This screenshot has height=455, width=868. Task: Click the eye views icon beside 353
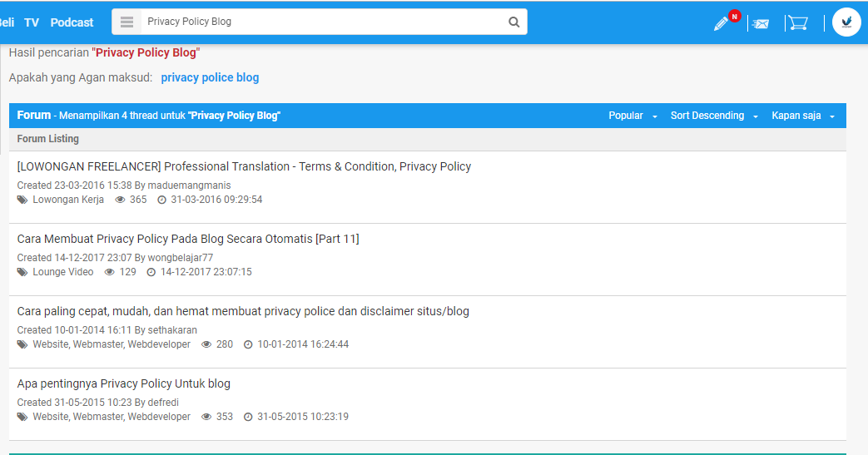[206, 417]
